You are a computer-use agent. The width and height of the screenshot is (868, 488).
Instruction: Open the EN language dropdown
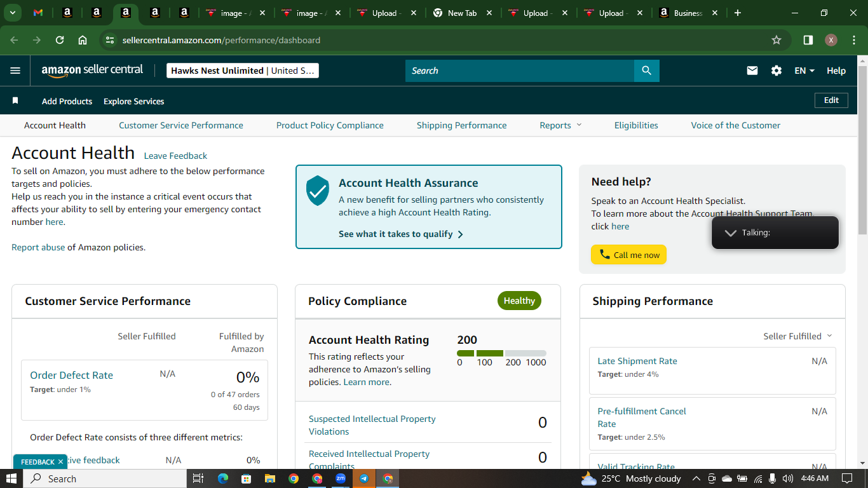(x=804, y=71)
